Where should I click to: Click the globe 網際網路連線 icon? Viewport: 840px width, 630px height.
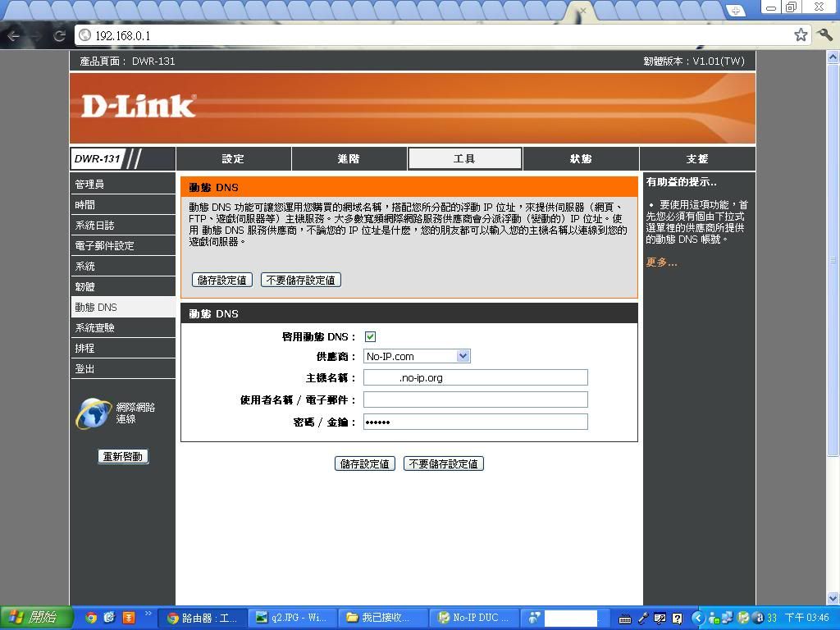point(94,413)
